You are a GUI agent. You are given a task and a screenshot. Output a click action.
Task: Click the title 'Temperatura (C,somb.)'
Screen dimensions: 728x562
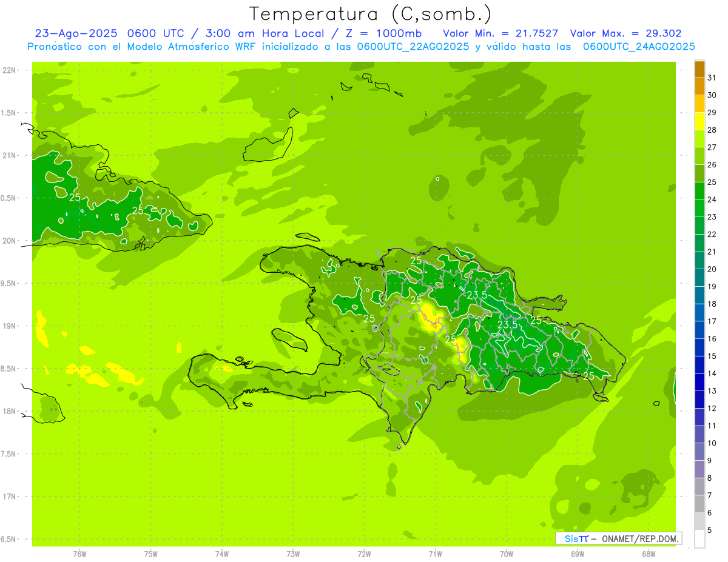tap(370, 15)
